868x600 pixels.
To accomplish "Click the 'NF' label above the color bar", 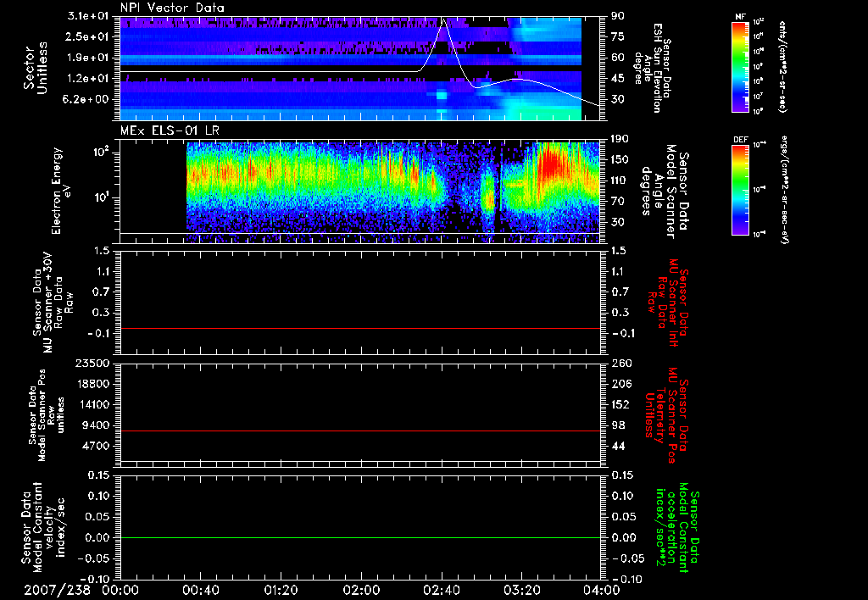I will click(741, 17).
